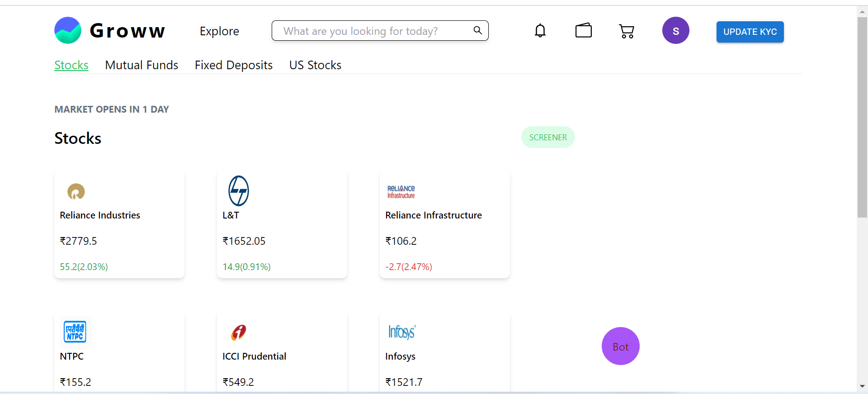Open the profile avatar marked S
This screenshot has height=394, width=868.
pyautogui.click(x=675, y=30)
